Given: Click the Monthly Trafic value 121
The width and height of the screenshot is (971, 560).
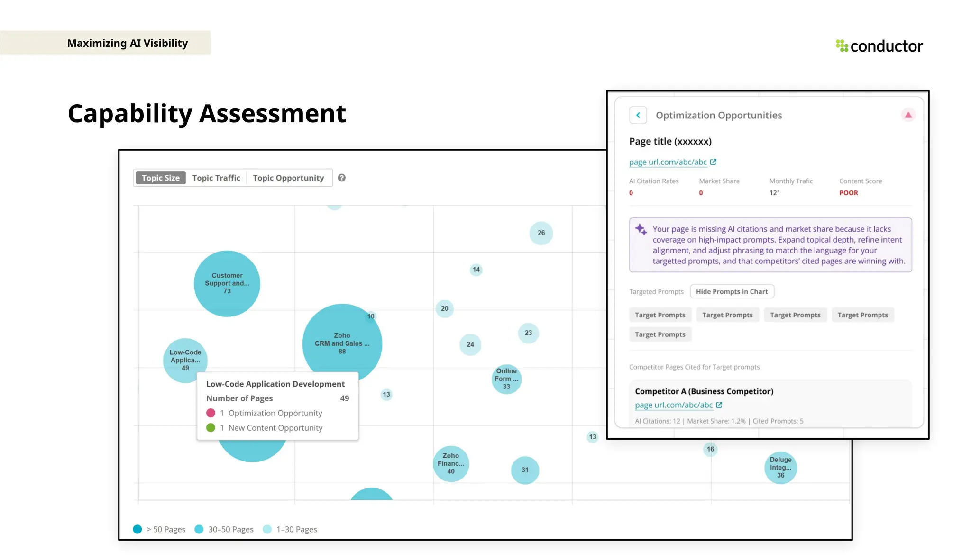Looking at the screenshot, I should click(x=775, y=193).
